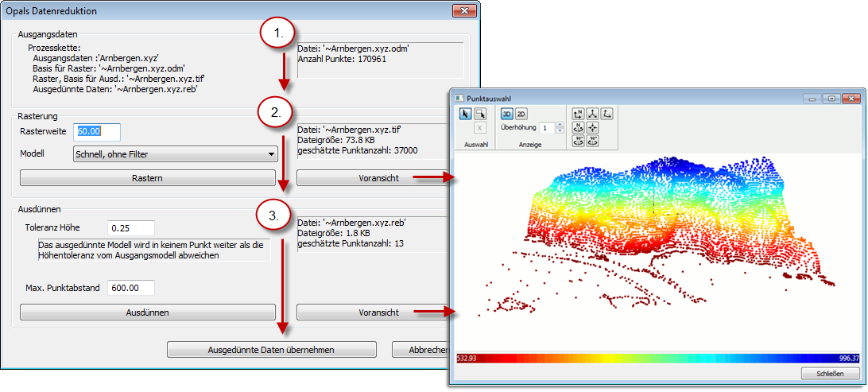Switch display to 3D mode
This screenshot has height=392, width=868.
[x=506, y=114]
